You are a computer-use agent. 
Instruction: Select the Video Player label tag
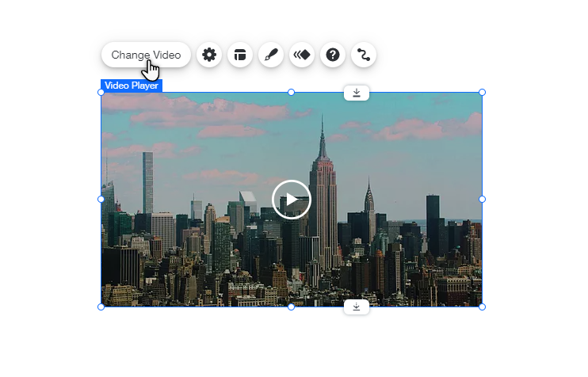pos(132,86)
